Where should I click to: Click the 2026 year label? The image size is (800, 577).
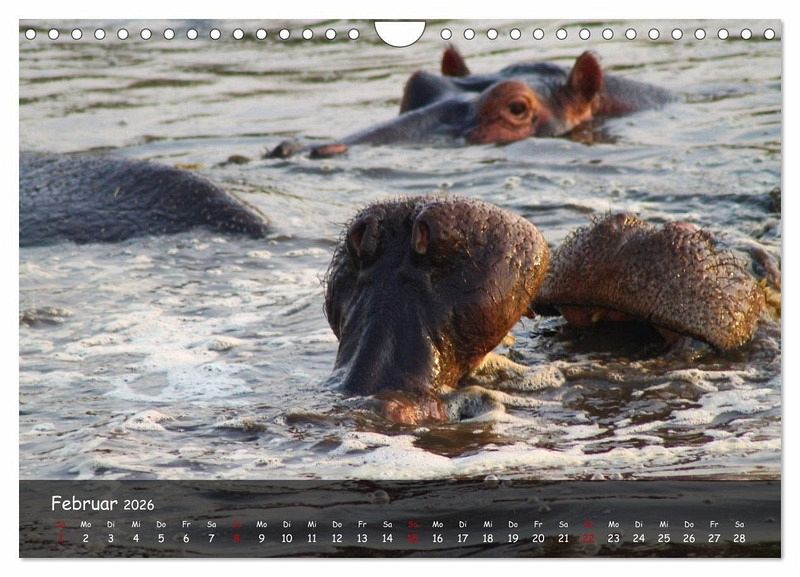click(139, 505)
